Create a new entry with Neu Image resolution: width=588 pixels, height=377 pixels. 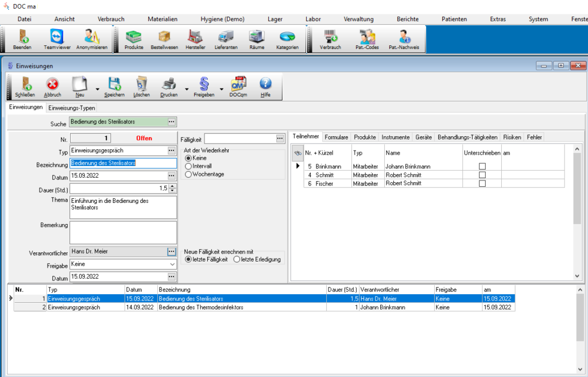pyautogui.click(x=80, y=87)
